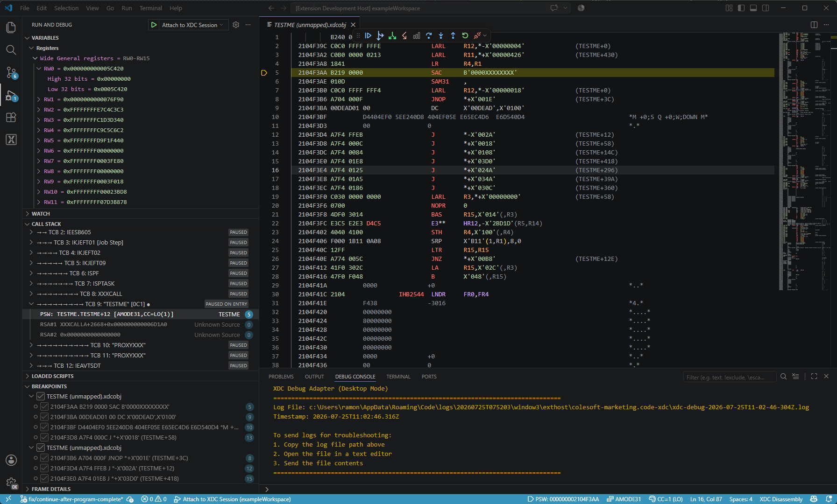837x504 pixels.
Task: Restart the debug session
Action: click(465, 35)
